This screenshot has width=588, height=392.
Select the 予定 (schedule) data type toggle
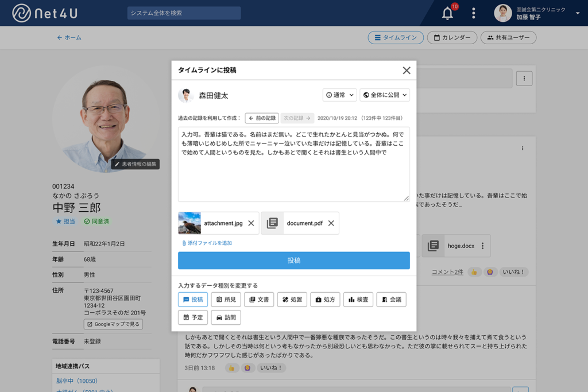[x=192, y=317]
